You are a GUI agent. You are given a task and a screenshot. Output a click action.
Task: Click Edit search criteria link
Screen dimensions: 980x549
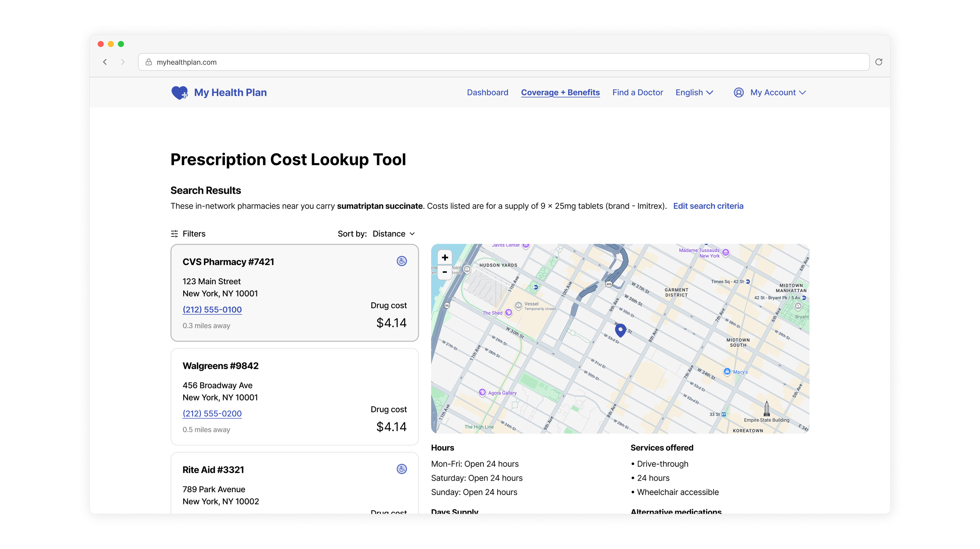coord(708,206)
